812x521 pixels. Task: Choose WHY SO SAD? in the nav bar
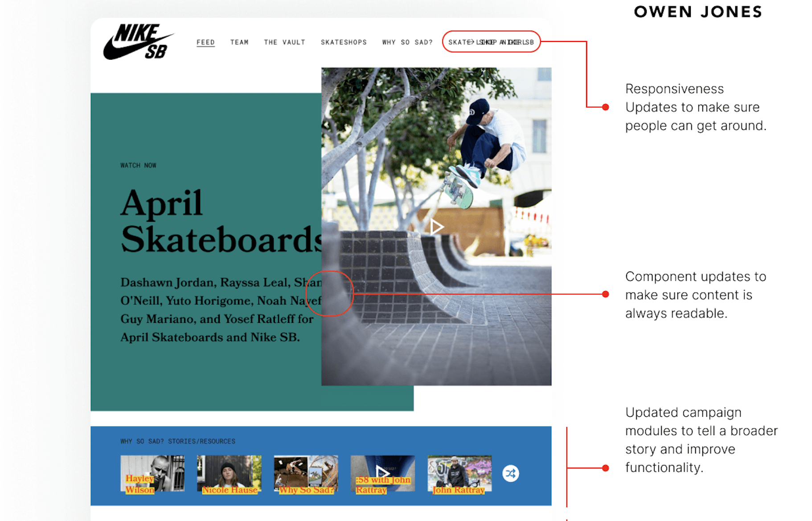(x=407, y=42)
